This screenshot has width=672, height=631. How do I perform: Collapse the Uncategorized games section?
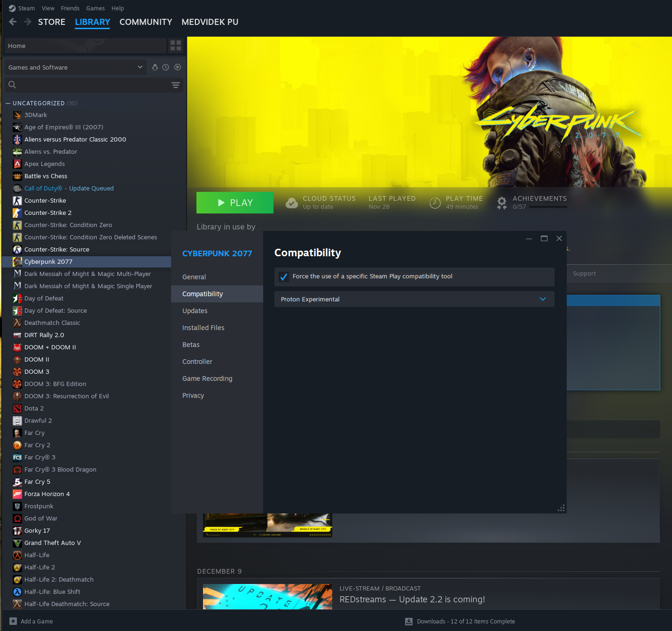8,103
